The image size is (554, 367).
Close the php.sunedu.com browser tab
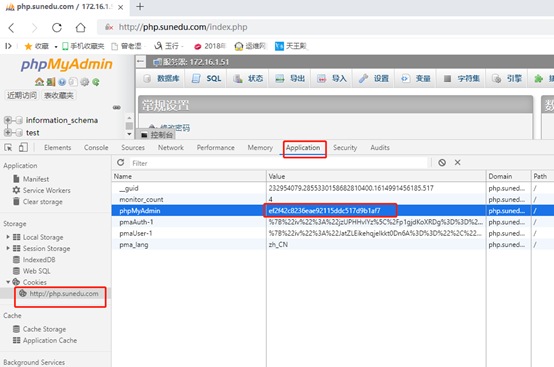click(120, 7)
